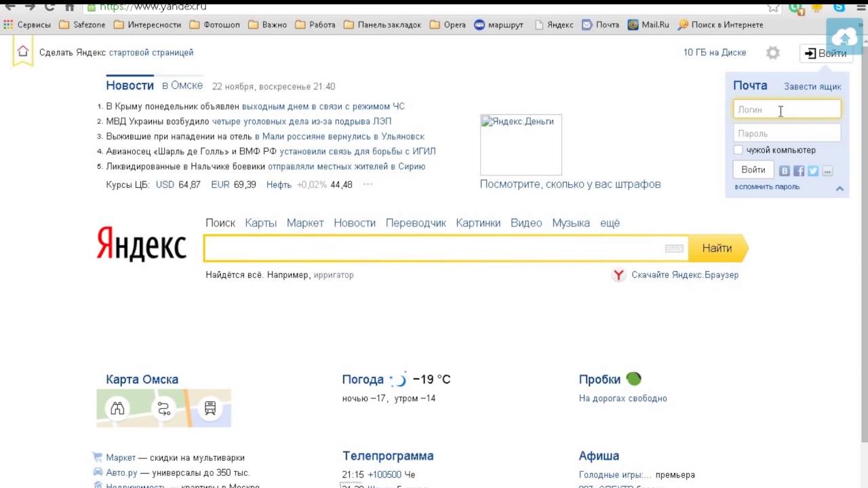The image size is (868, 488).
Task: Log in via Facebook icon
Action: (x=799, y=171)
